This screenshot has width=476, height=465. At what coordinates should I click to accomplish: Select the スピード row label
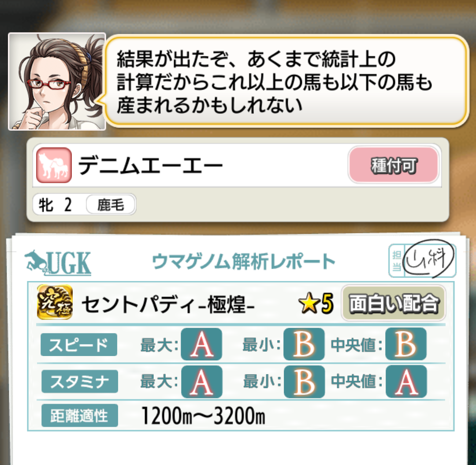[x=79, y=345]
